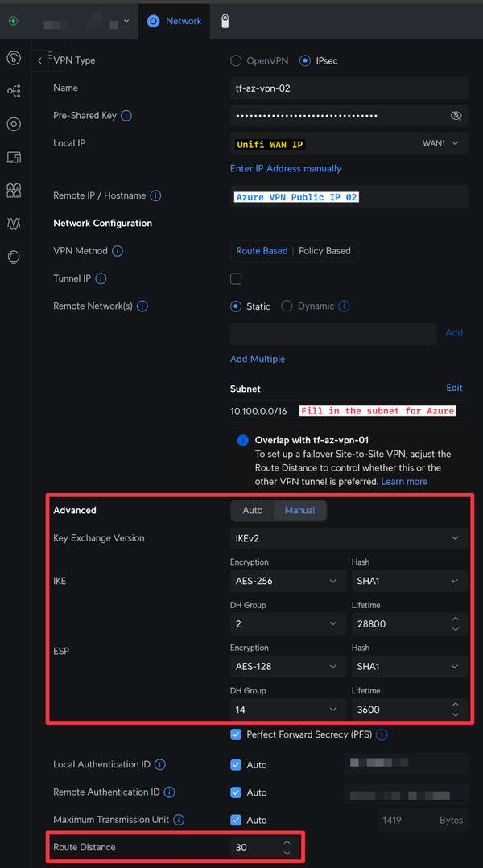Image resolution: width=483 pixels, height=868 pixels.
Task: Increase Route Distance with the stepper arrow
Action: click(x=286, y=842)
